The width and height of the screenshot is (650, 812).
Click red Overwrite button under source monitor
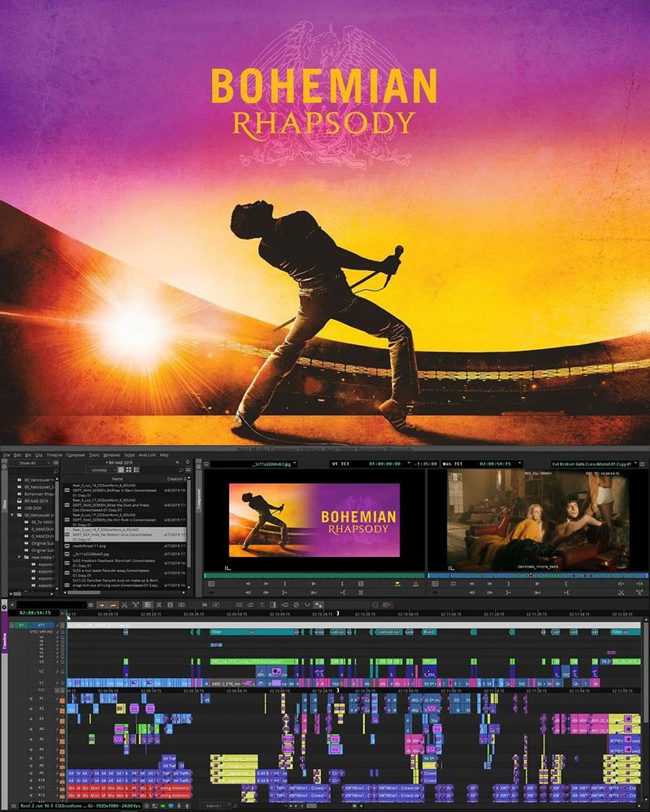tap(415, 584)
